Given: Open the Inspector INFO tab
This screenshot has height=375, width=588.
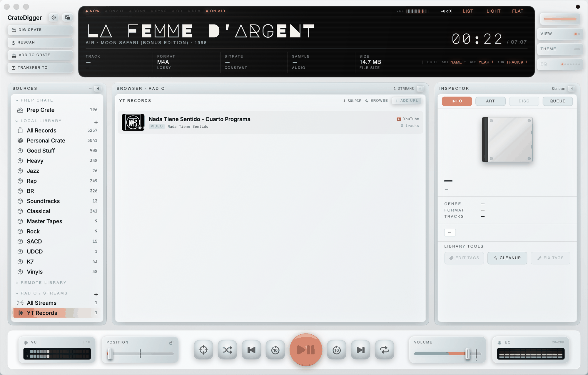Looking at the screenshot, I should coord(457,101).
